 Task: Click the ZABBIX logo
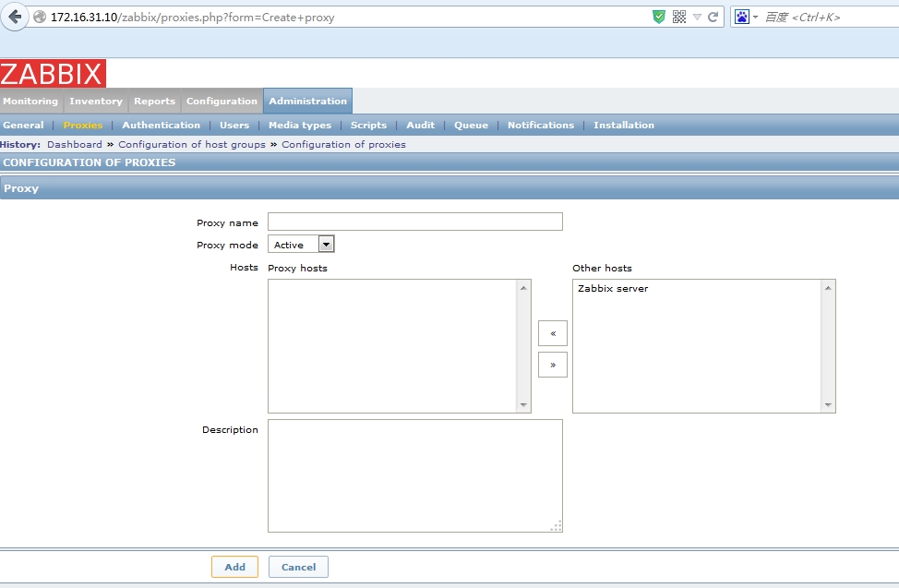coord(53,74)
